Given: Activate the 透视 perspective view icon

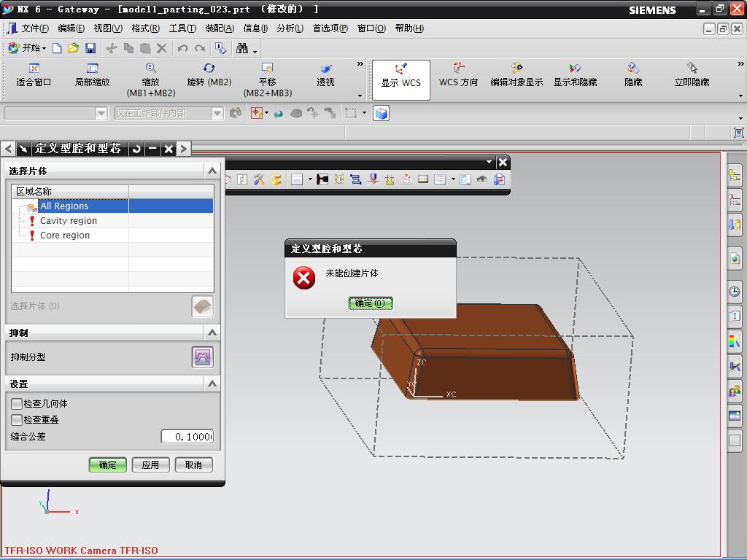Looking at the screenshot, I should [x=325, y=75].
